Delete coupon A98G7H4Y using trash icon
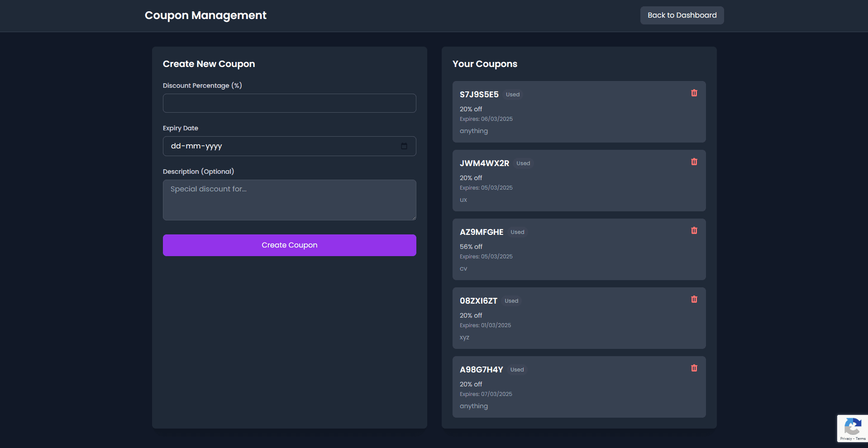 pos(694,368)
